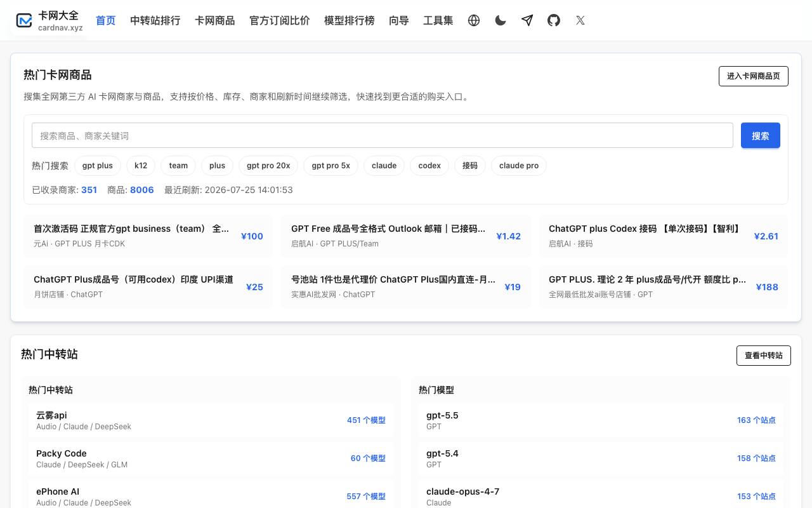Toggle dark mode with the moon icon
This screenshot has height=508, width=812.
click(501, 20)
